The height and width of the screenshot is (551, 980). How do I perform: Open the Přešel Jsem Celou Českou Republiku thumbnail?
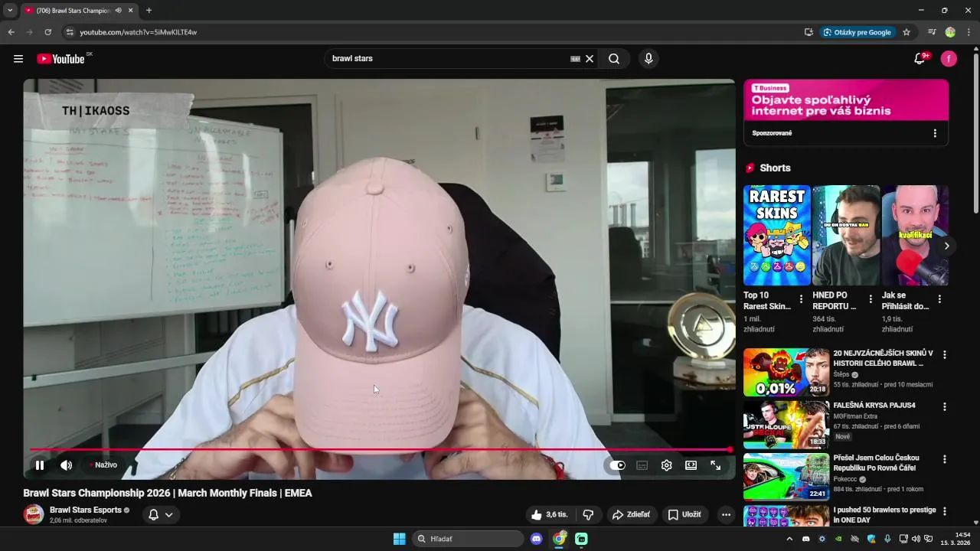[x=786, y=477]
